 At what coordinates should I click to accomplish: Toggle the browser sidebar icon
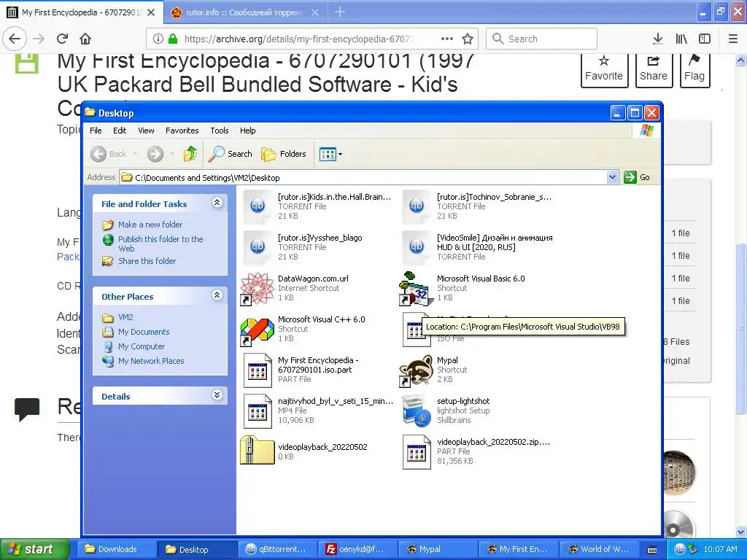[705, 39]
